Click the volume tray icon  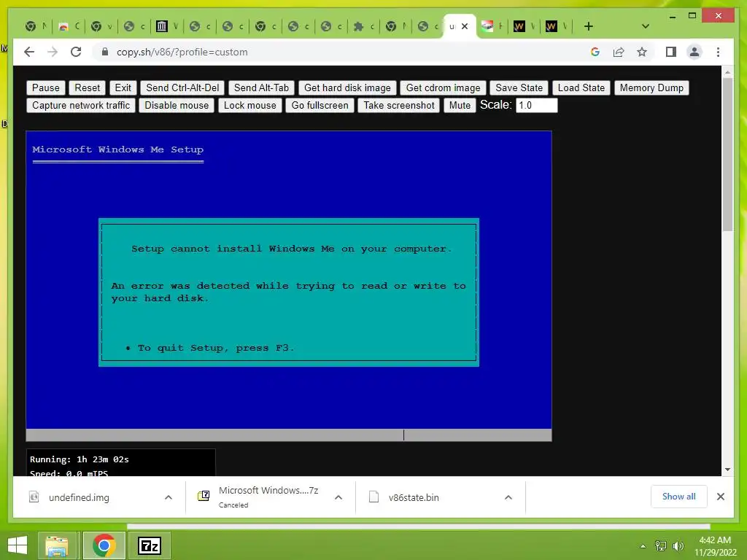[678, 545]
